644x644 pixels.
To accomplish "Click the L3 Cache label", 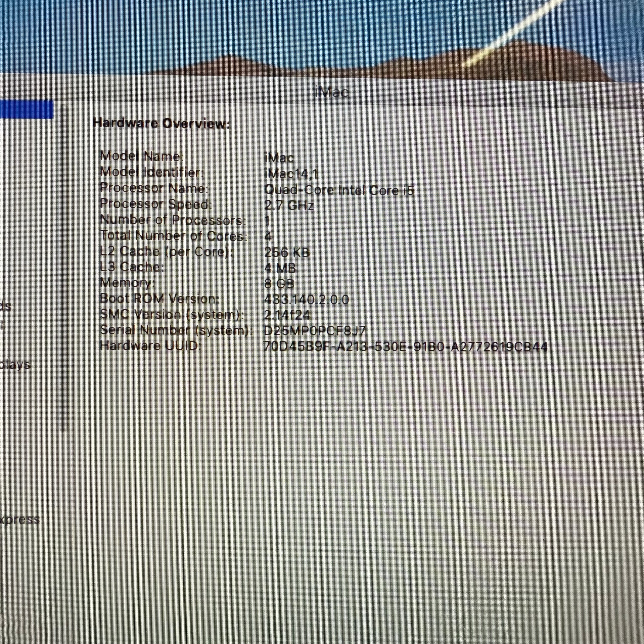I will pyautogui.click(x=132, y=267).
